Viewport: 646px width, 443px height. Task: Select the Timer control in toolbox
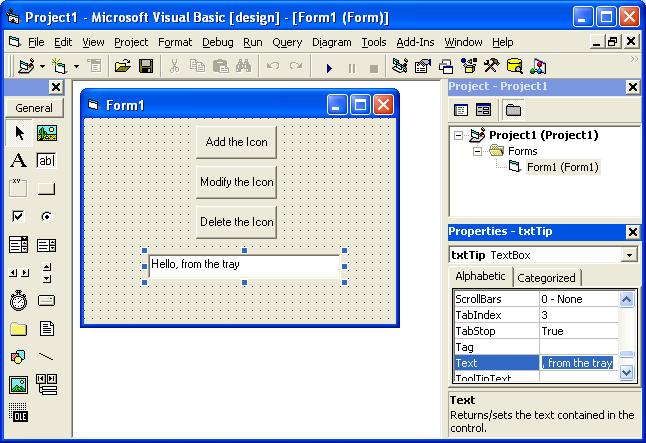19,300
